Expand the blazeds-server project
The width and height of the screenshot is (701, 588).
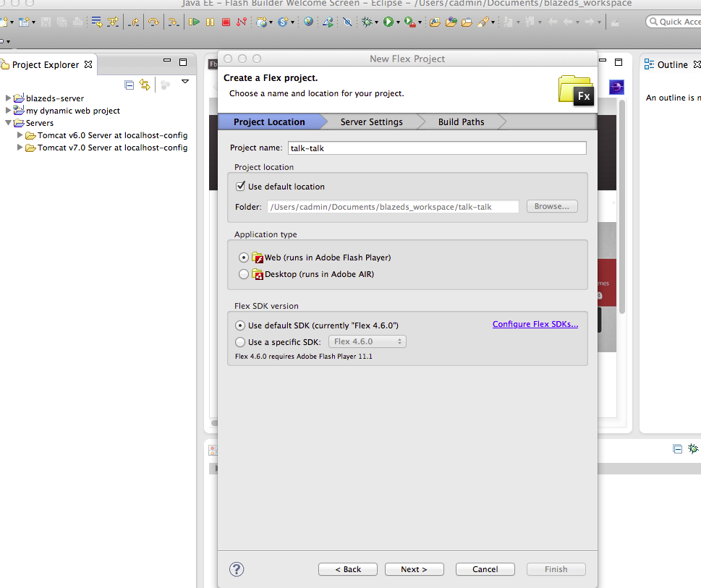click(8, 98)
